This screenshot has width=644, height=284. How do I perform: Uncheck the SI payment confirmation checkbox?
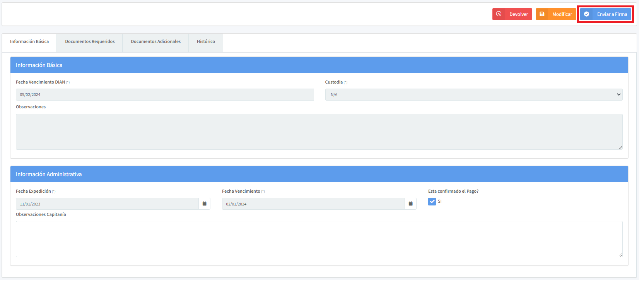click(x=432, y=202)
